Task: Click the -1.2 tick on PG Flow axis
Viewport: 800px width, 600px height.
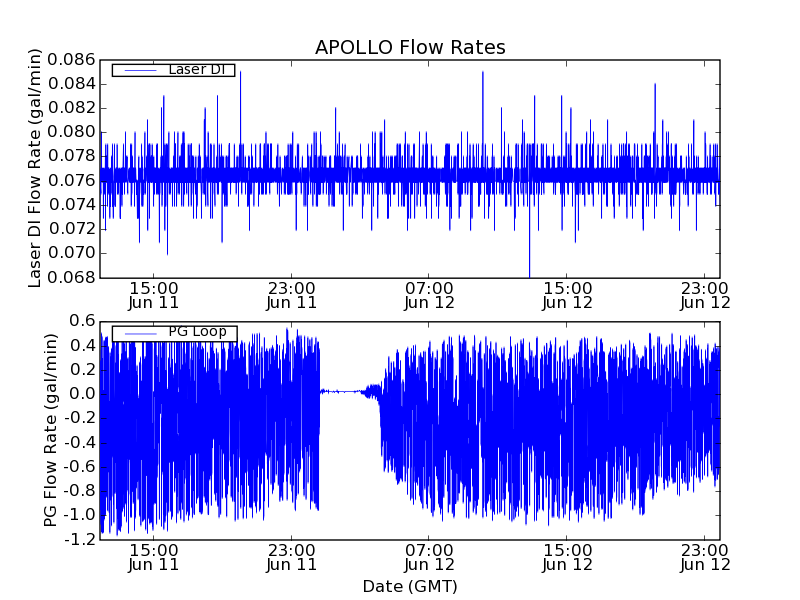Action: (80, 539)
